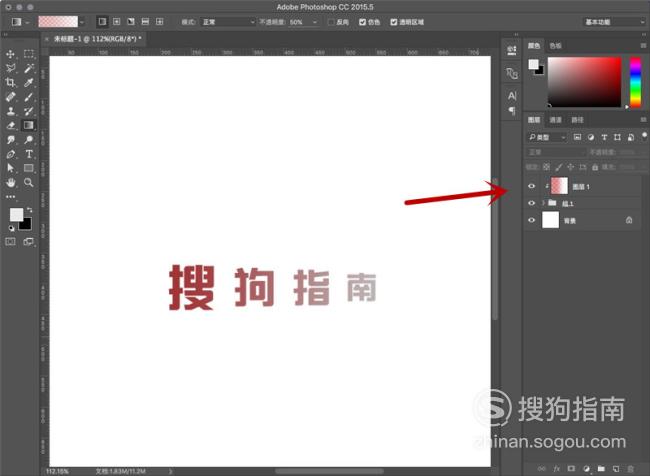The image size is (650, 476).
Task: Select the untitled-1 document tab
Action: [97, 39]
